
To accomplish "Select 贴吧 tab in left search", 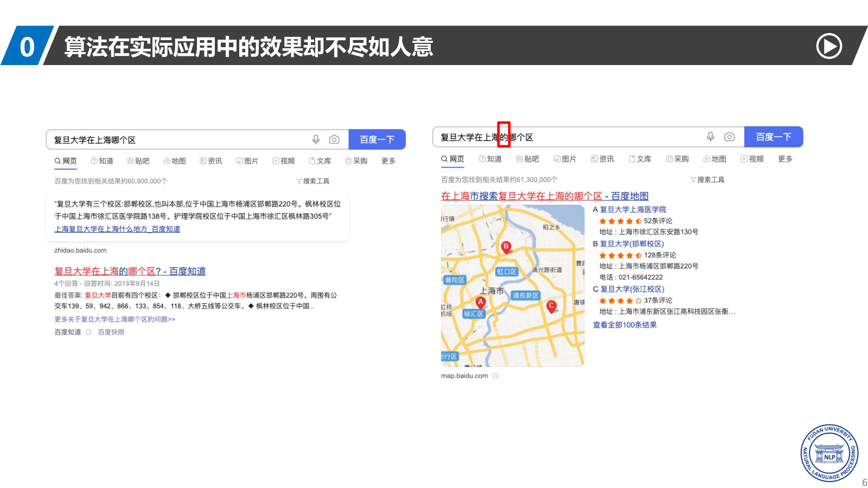I will 138,161.
